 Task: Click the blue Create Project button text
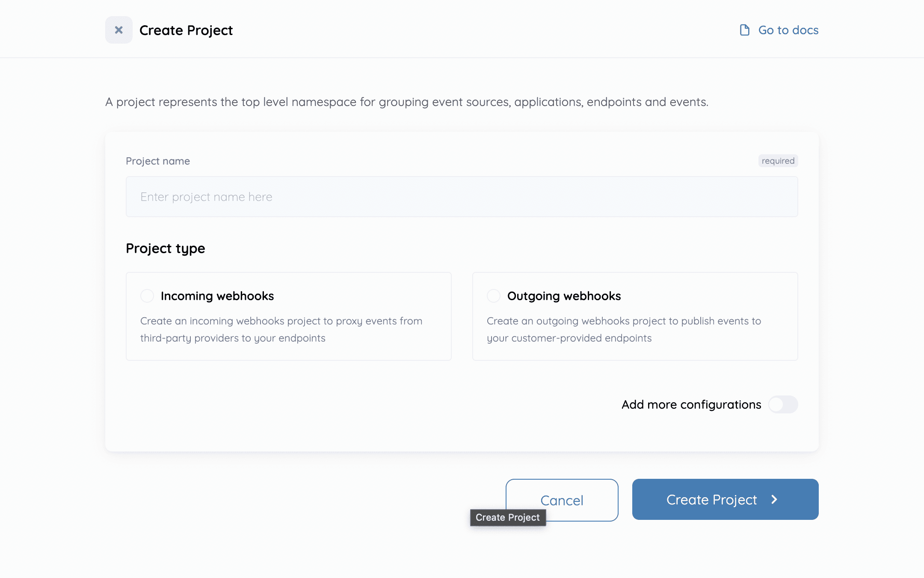[x=711, y=499]
